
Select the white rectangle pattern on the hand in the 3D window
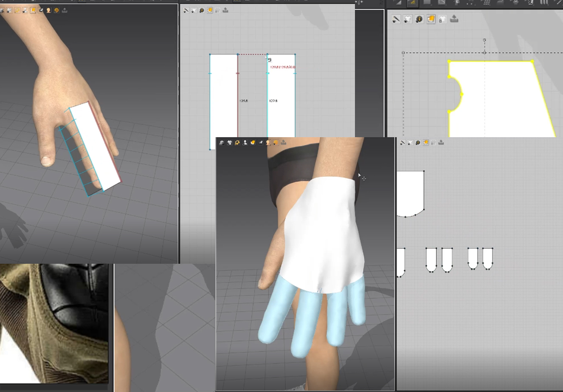click(x=96, y=145)
